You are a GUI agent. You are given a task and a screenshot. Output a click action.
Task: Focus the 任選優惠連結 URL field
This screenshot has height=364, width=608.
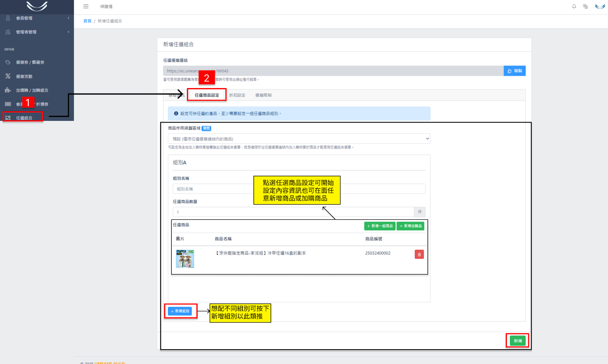pos(333,71)
